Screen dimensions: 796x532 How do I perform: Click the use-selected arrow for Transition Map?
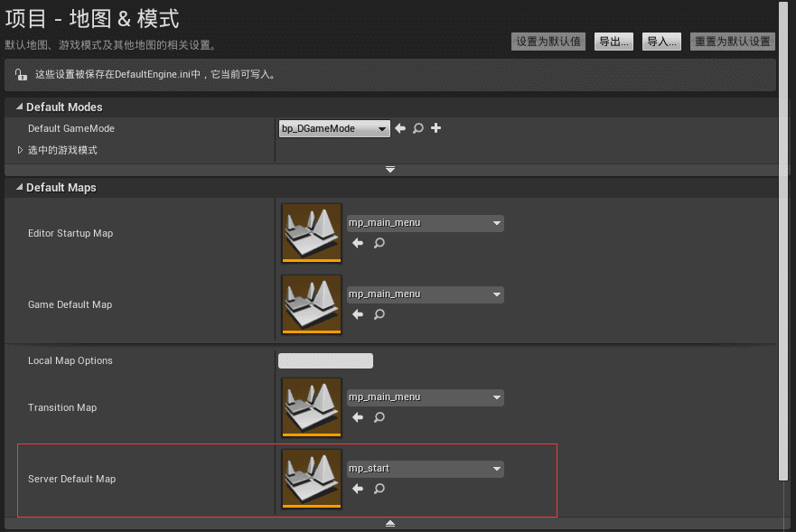pos(358,417)
